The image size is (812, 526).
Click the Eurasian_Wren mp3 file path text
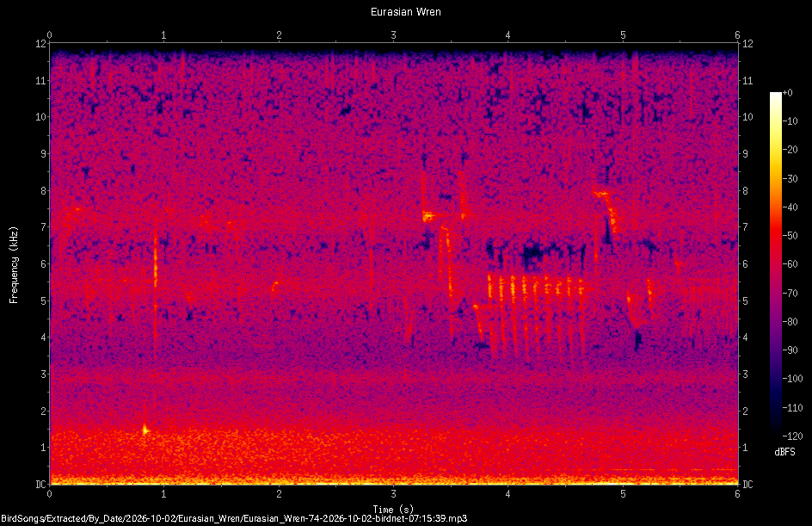(x=234, y=518)
